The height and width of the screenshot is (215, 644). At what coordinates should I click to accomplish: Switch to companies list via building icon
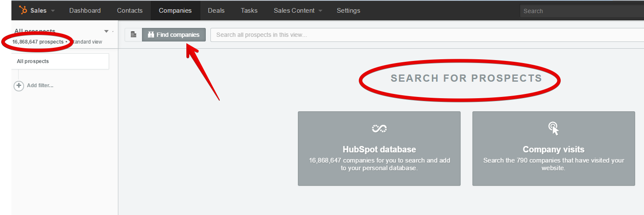[134, 35]
